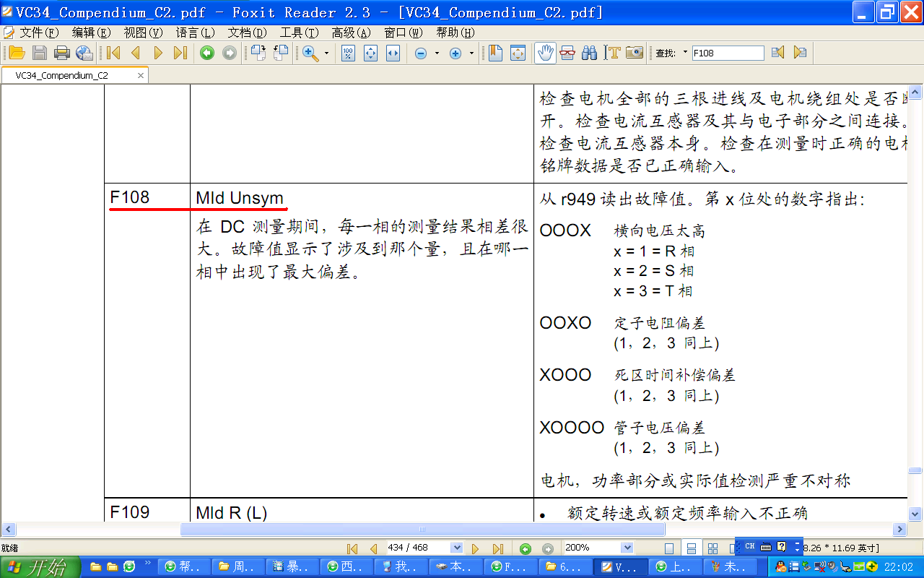The width and height of the screenshot is (924, 578).
Task: Open the 文档(D) menu
Action: point(247,33)
